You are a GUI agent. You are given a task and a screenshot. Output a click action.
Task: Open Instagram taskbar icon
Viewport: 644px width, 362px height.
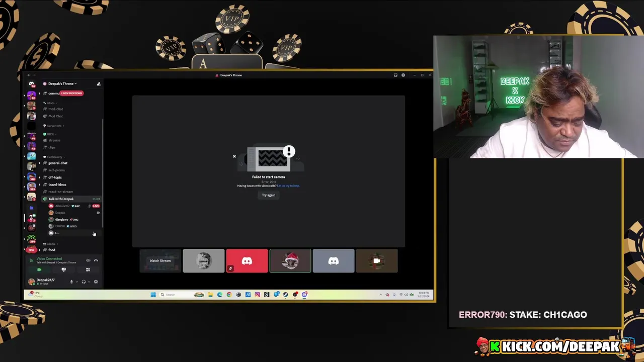point(257,295)
